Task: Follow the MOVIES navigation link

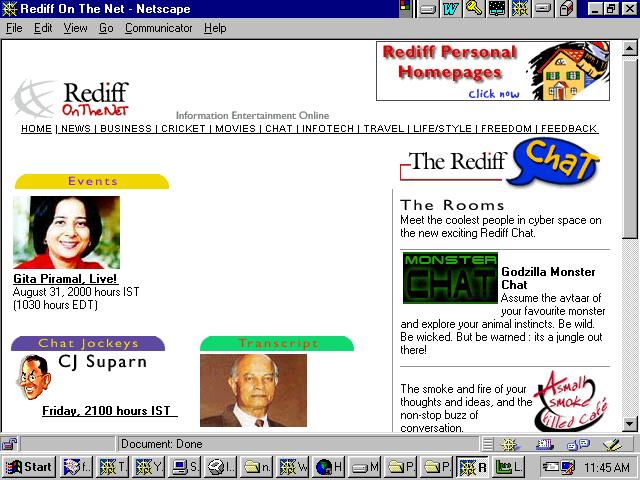Action: [236, 129]
